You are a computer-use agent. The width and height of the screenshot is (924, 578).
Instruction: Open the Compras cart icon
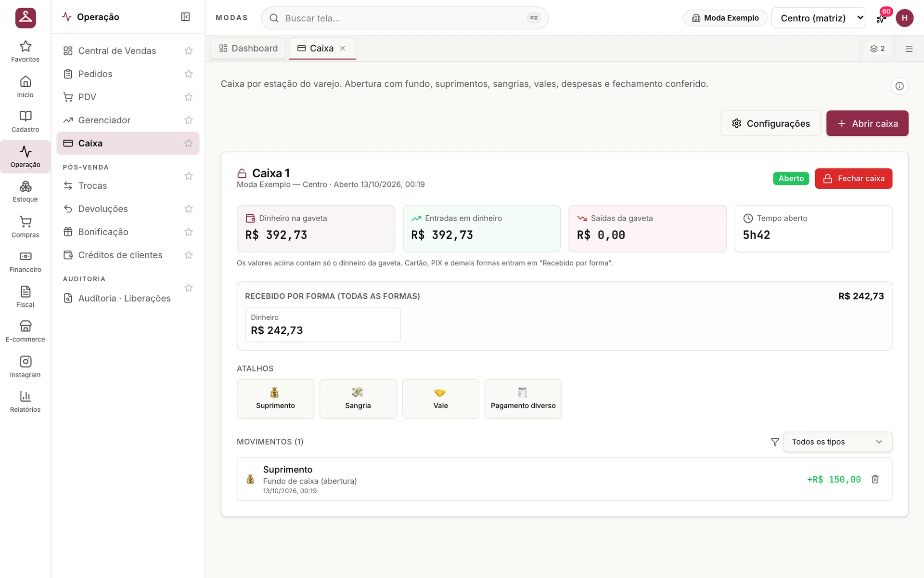point(26,227)
